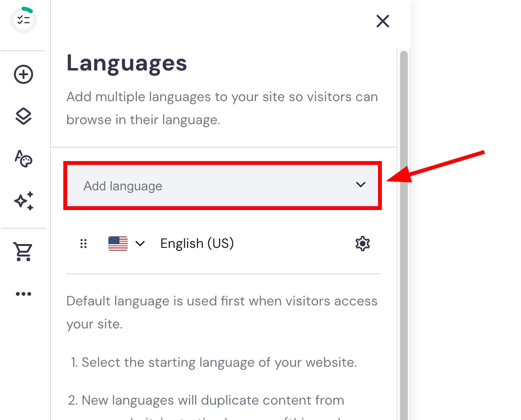Open the Online store cart icon
The height and width of the screenshot is (420, 521).
tap(23, 252)
